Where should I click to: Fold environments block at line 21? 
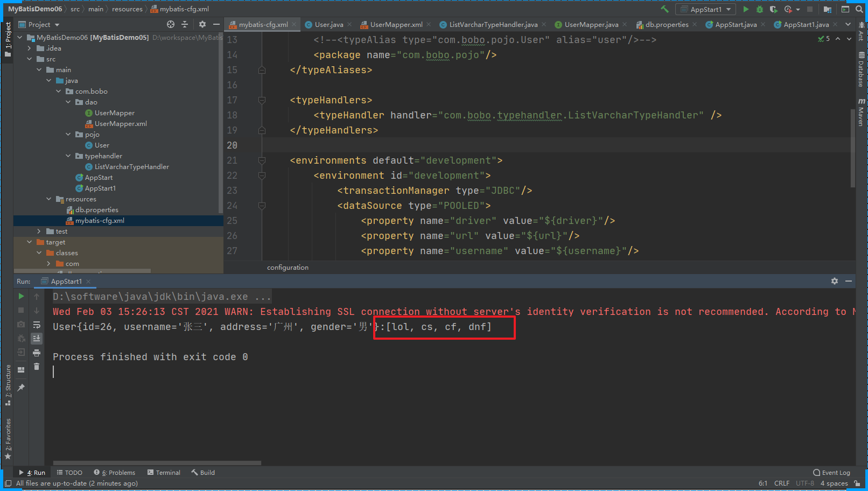(262, 160)
